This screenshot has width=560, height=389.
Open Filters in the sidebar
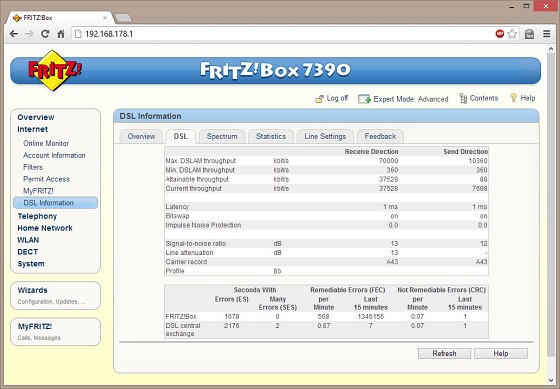coord(33,167)
